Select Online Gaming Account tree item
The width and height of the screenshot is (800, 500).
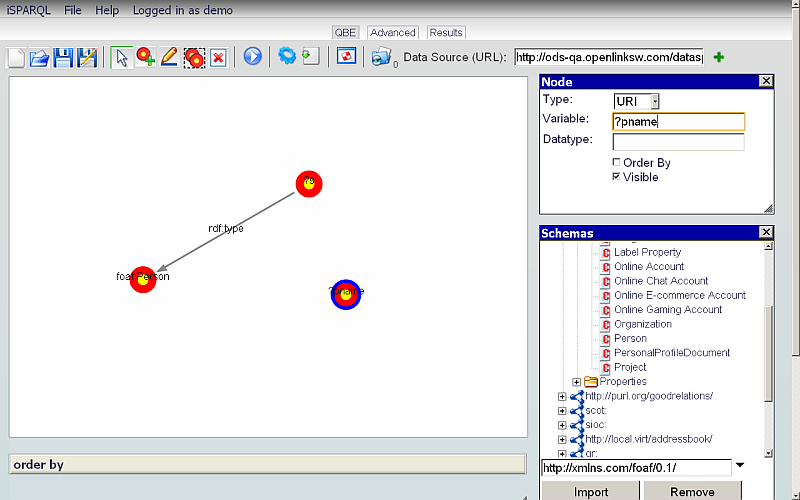pos(668,310)
